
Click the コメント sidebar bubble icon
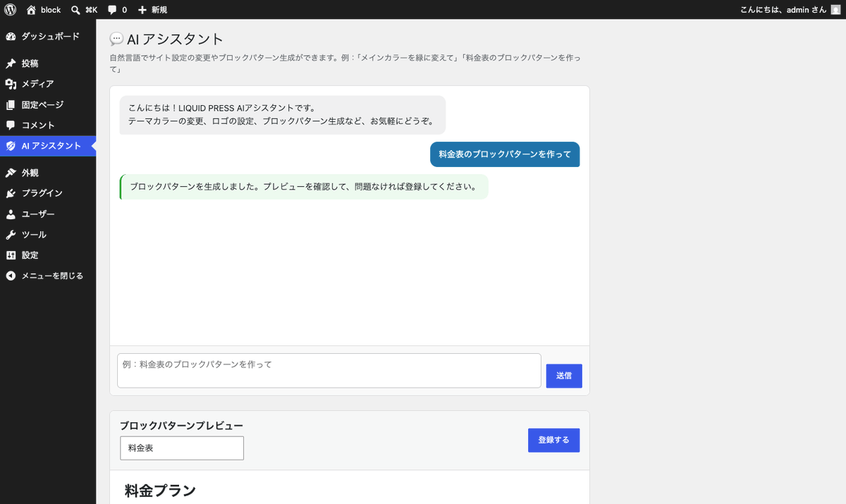pos(11,125)
